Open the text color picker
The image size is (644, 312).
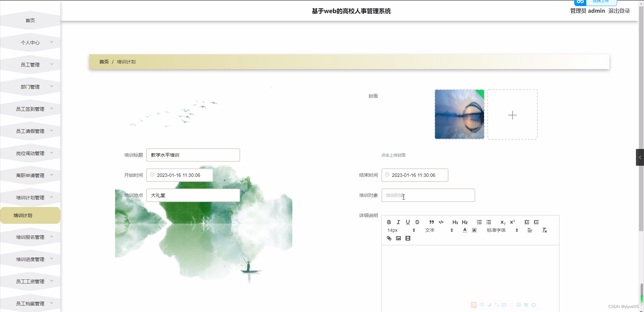[x=465, y=230]
